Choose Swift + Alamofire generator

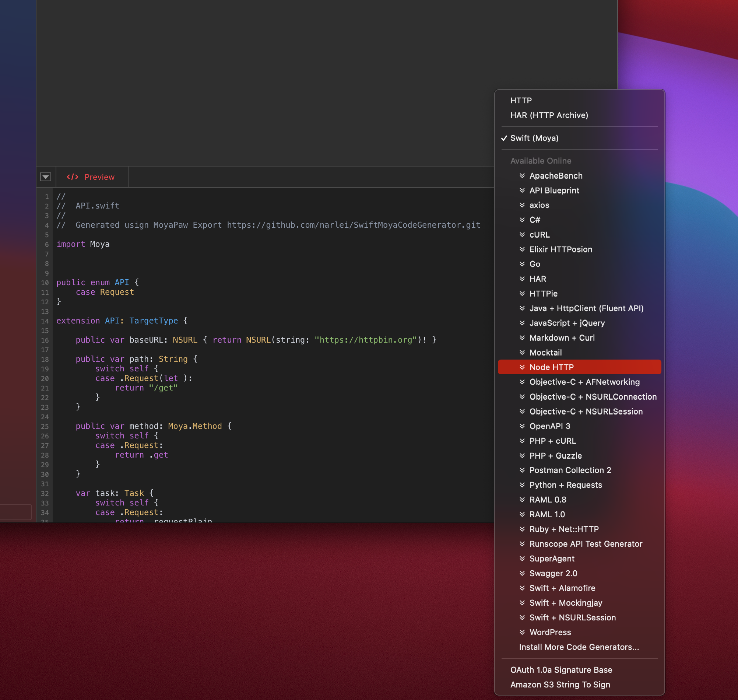point(562,588)
